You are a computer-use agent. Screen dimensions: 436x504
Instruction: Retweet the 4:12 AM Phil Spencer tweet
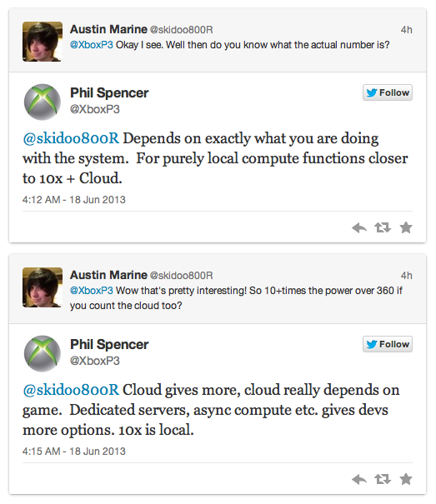coord(383,227)
